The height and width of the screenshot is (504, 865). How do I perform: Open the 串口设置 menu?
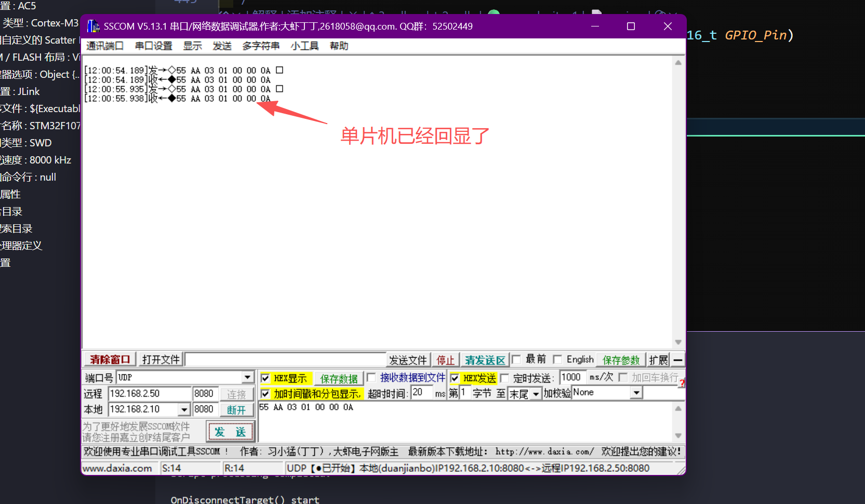point(154,46)
